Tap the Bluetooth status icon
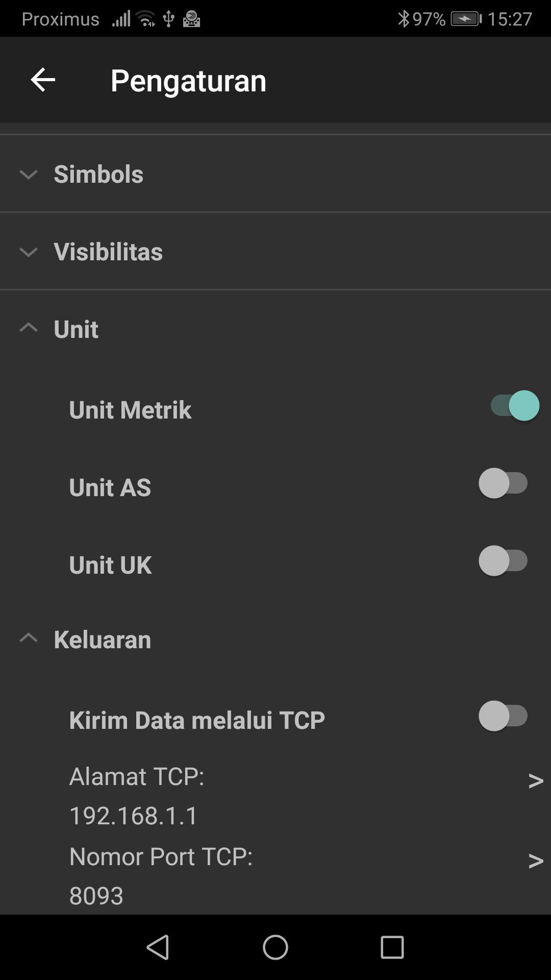Image resolution: width=551 pixels, height=980 pixels. click(x=403, y=19)
